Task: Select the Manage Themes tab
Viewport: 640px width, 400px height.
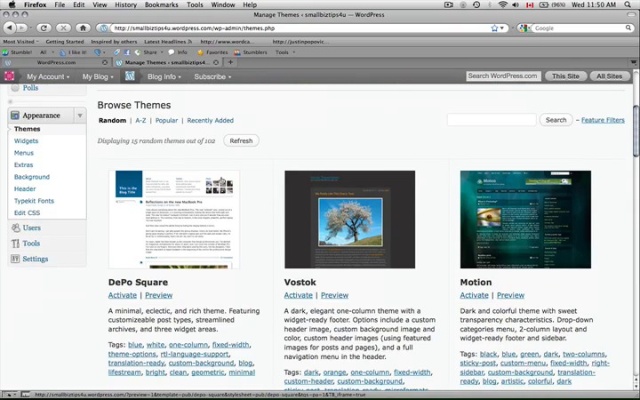Action: (166, 62)
